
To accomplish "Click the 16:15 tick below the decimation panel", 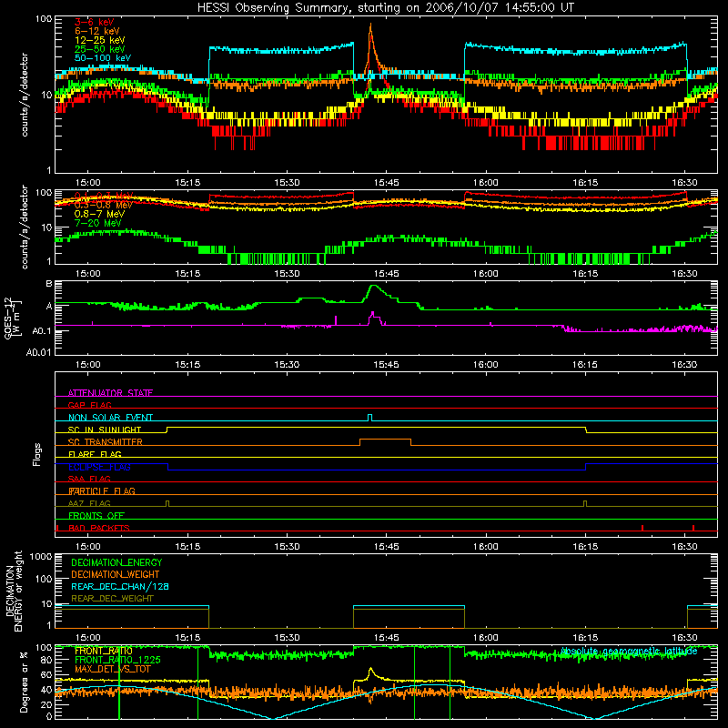I will click(x=585, y=638).
